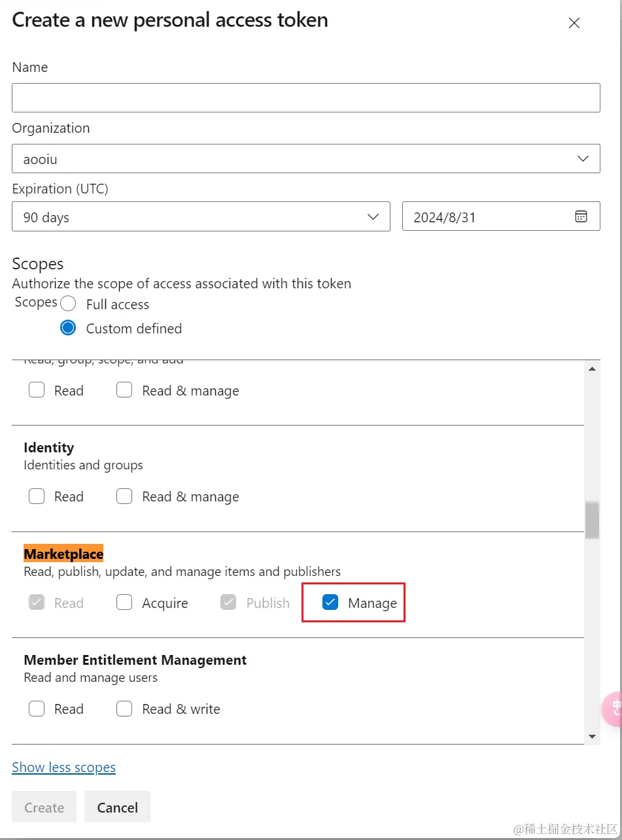
Task: Open the Organization dropdown showing aooiu
Action: (306, 159)
